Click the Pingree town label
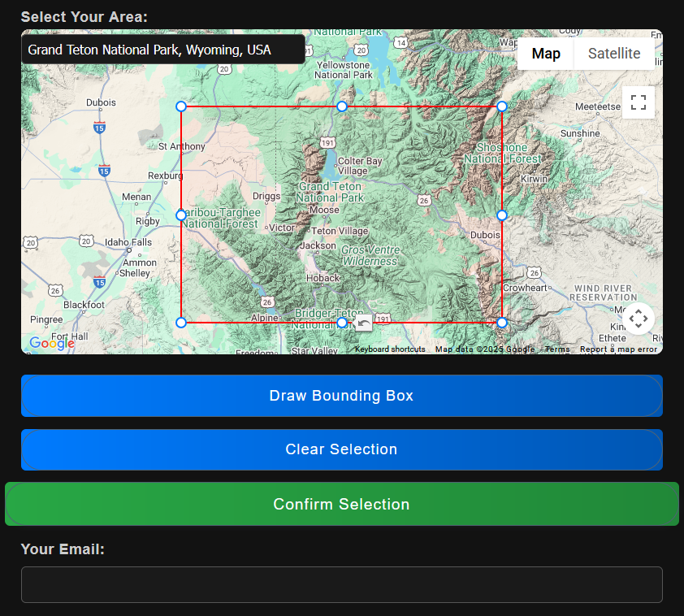 tap(46, 319)
